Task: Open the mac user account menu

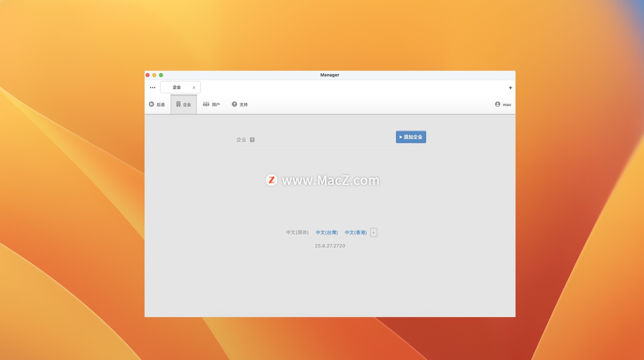Action: (503, 104)
